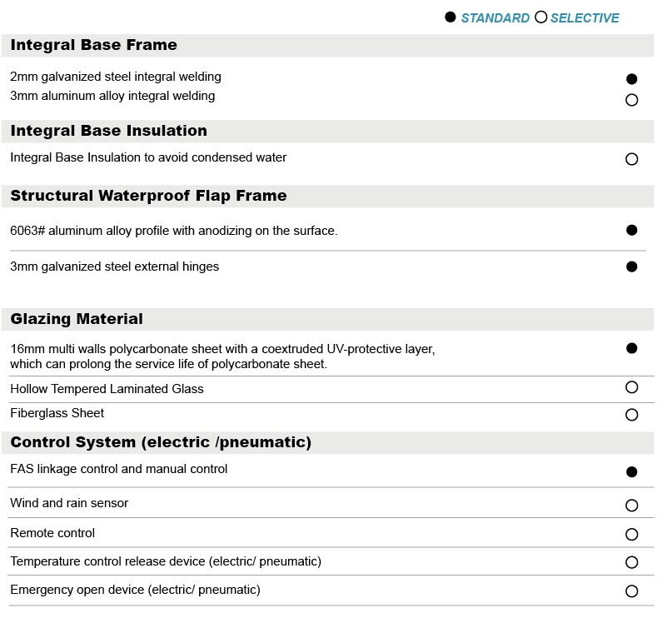Click the 16mm polycarbonate sheet standard dot
This screenshot has width=672, height=618.
(631, 348)
